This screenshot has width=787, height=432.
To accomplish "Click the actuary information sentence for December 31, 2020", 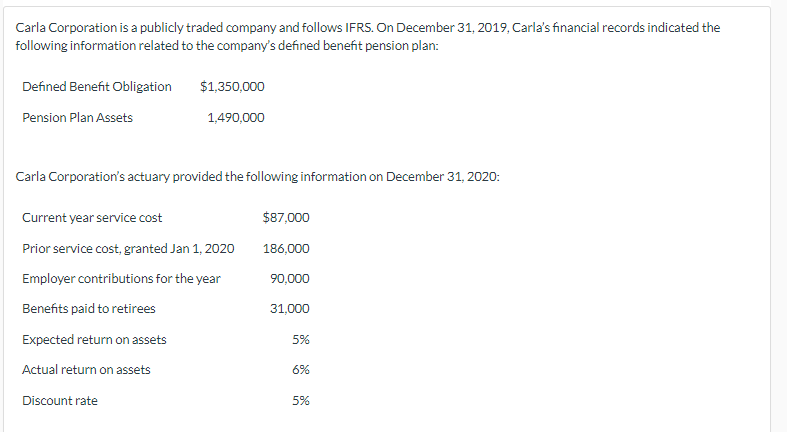I will point(258,177).
